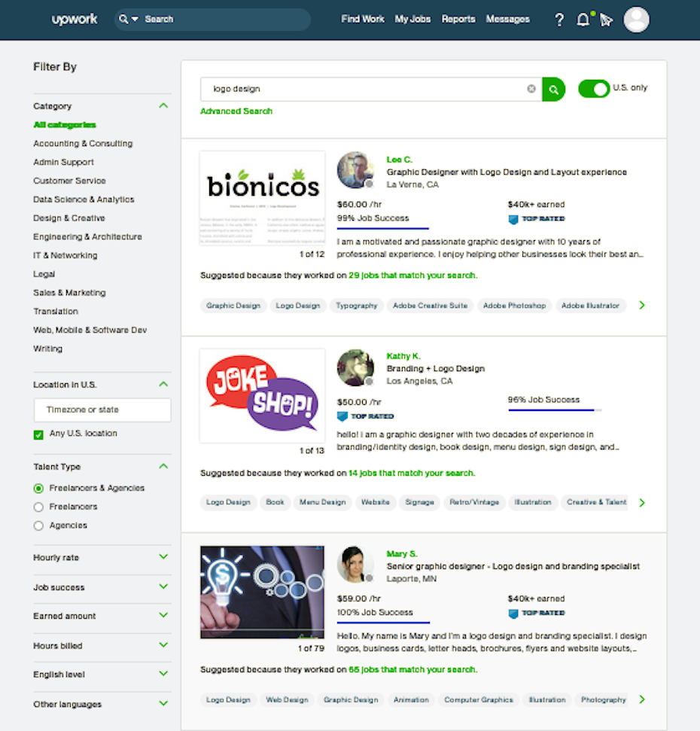Expand the Job success filter
This screenshot has height=731, width=700.
pos(163,586)
